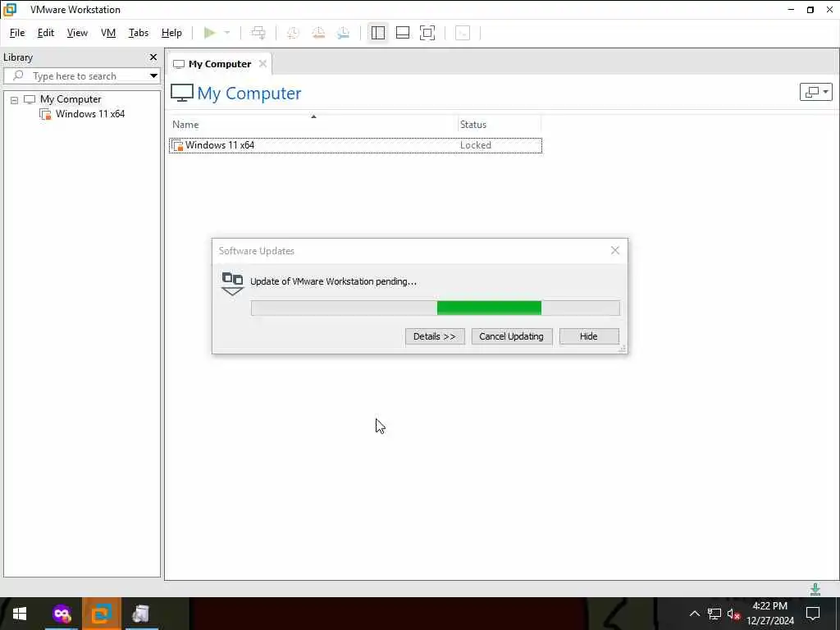
Task: Collapse the My Computer tree node
Action: [x=15, y=99]
